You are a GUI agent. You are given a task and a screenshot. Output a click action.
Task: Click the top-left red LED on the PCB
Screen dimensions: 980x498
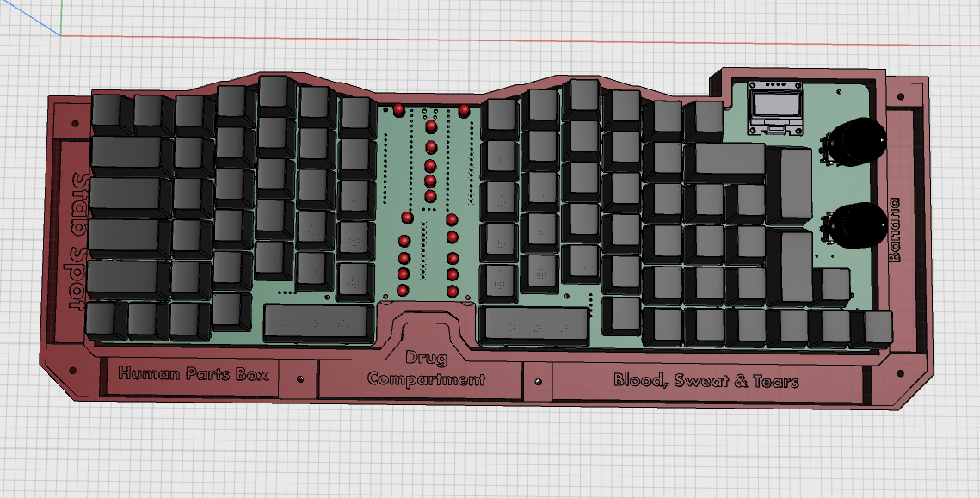point(399,110)
